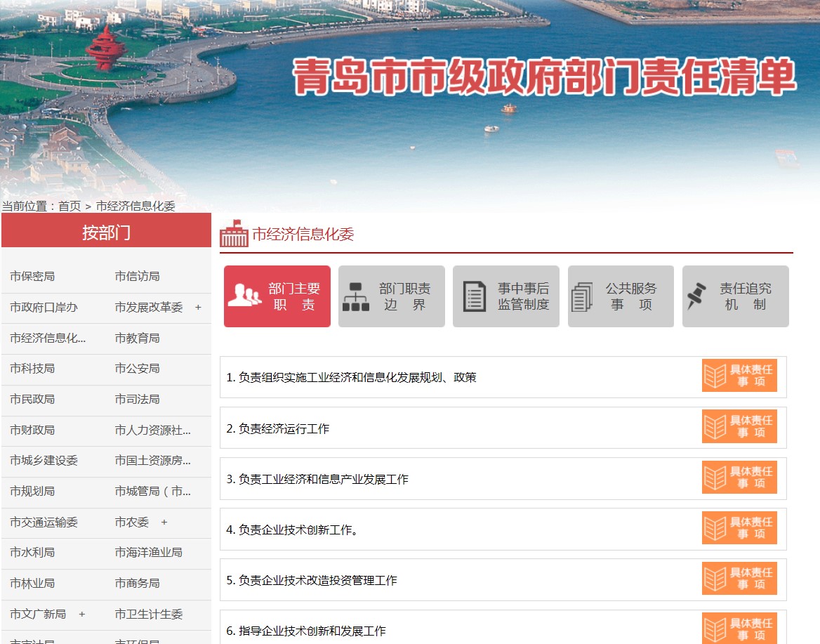The image size is (820, 644).
Task: Expand the 市发展改革委 plus sign
Action: [198, 308]
